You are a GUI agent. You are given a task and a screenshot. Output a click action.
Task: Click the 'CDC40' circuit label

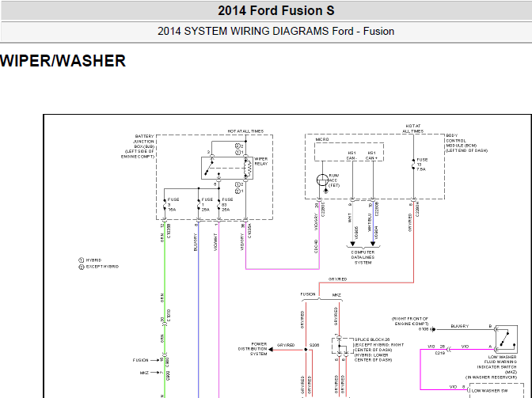tap(316, 246)
